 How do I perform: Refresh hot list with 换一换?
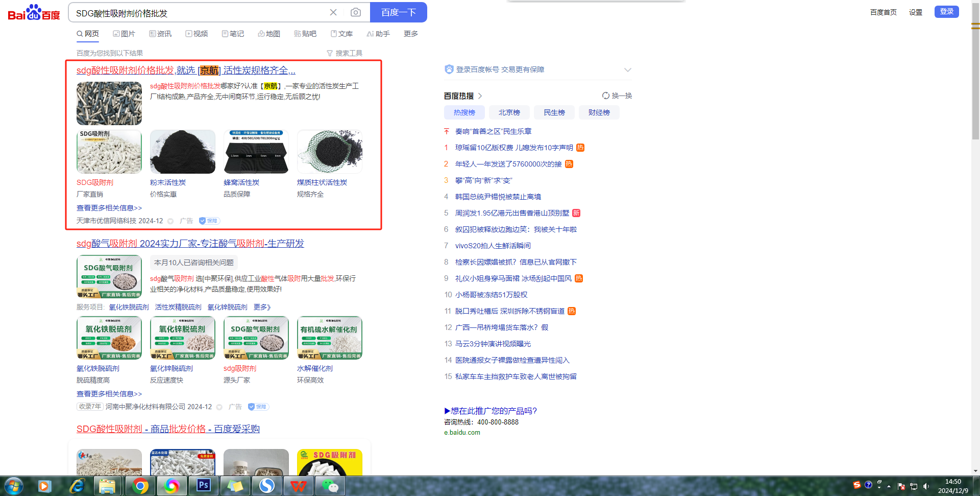pyautogui.click(x=617, y=96)
